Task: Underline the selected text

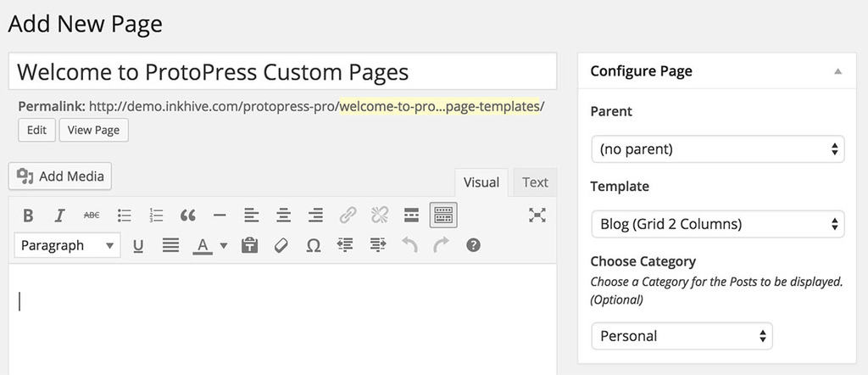Action: [138, 245]
